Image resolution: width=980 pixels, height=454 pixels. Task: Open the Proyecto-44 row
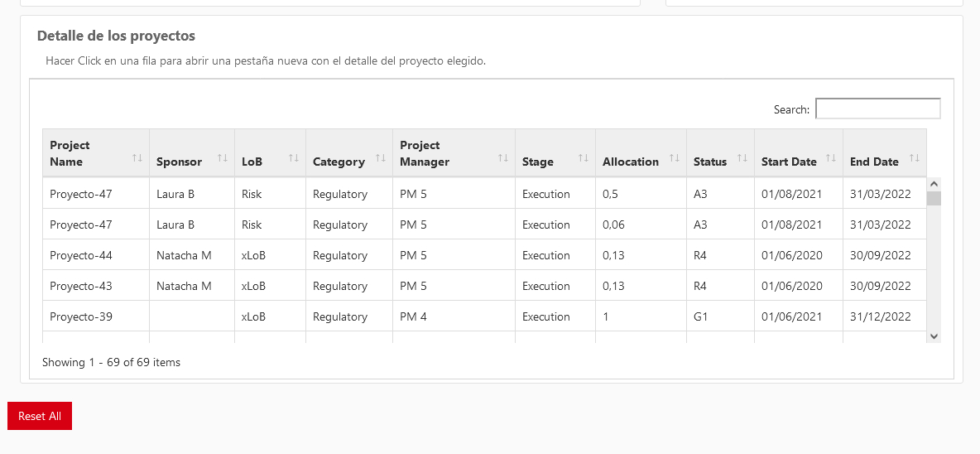(484, 255)
